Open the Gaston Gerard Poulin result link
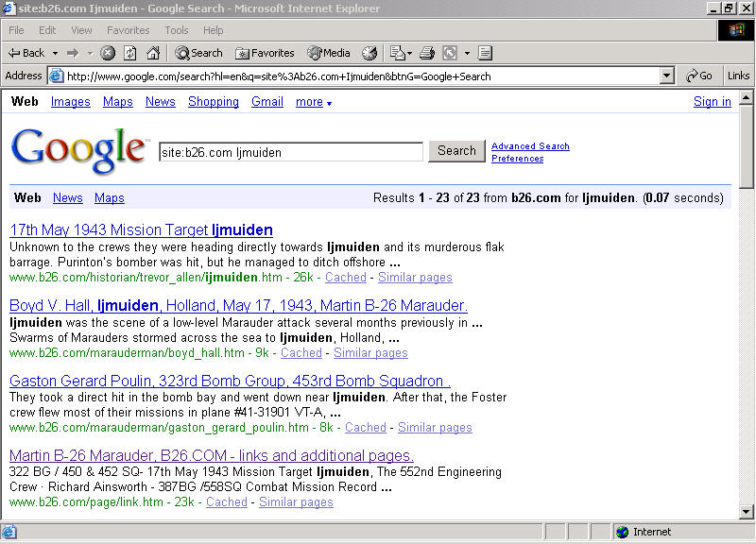Image resolution: width=756 pixels, height=544 pixels. [x=230, y=381]
